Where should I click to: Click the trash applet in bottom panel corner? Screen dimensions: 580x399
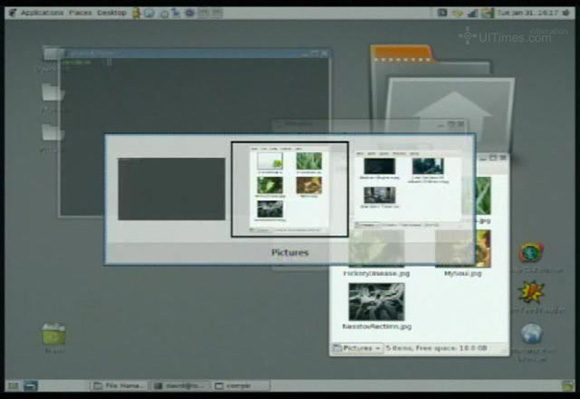(567, 386)
